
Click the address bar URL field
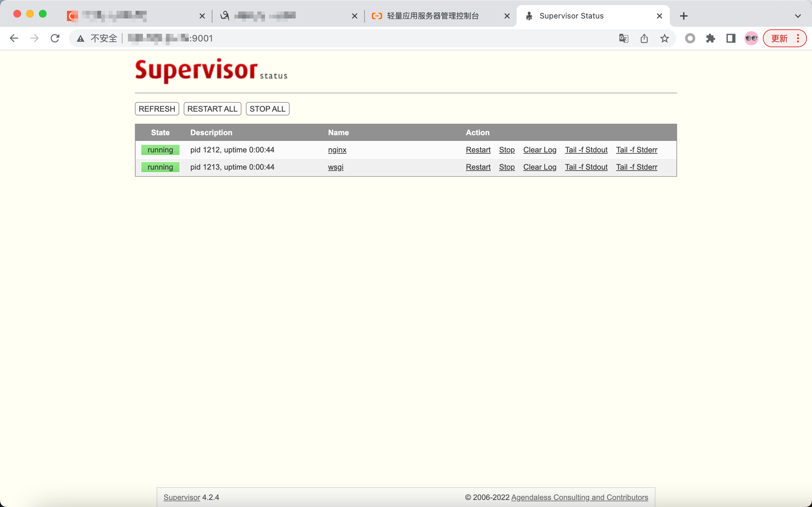click(336, 38)
